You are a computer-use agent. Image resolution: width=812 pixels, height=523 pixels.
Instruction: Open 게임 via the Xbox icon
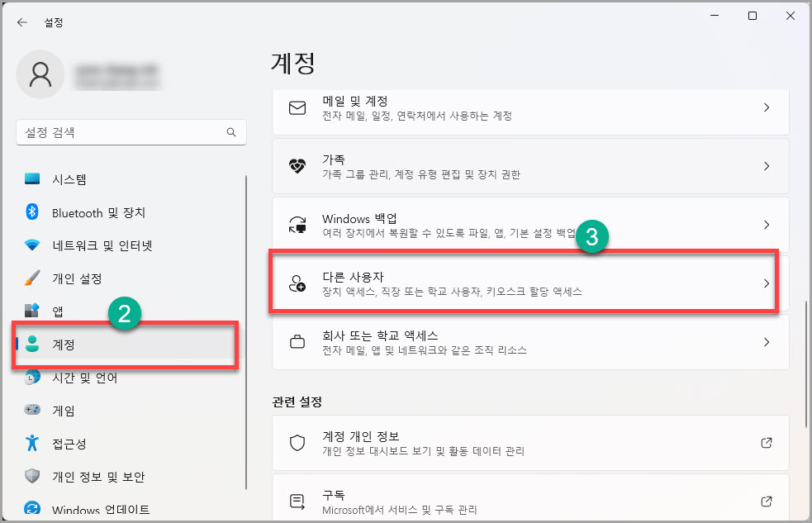(x=31, y=411)
